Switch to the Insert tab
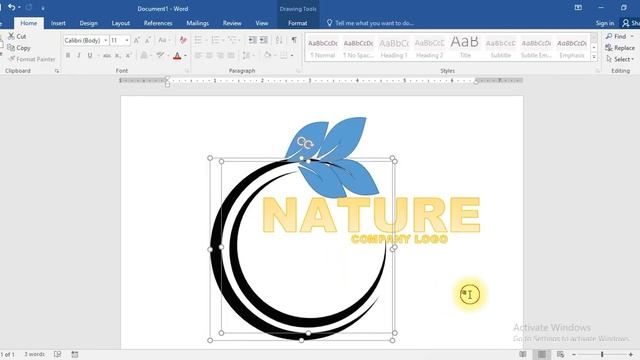Viewport: 640px width, 360px height. (x=58, y=23)
